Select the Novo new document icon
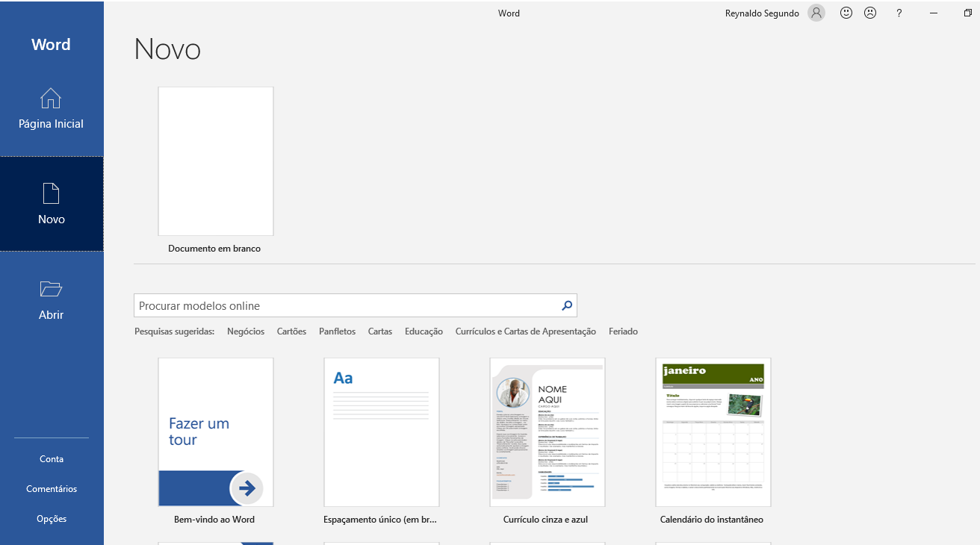The height and width of the screenshot is (545, 980). pyautogui.click(x=51, y=193)
